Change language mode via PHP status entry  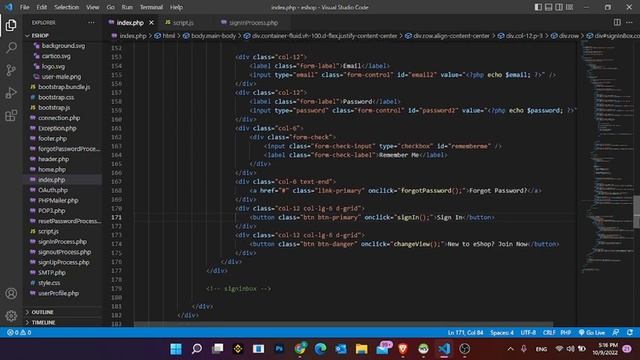pyautogui.click(x=566, y=333)
